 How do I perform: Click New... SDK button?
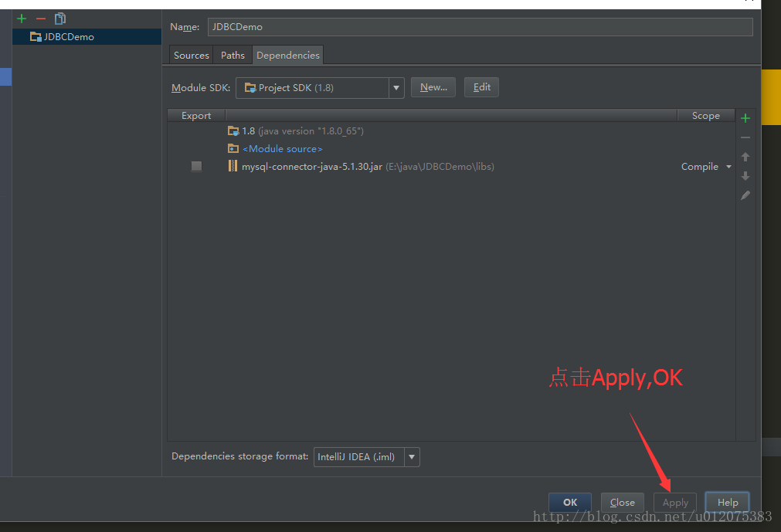[x=433, y=87]
